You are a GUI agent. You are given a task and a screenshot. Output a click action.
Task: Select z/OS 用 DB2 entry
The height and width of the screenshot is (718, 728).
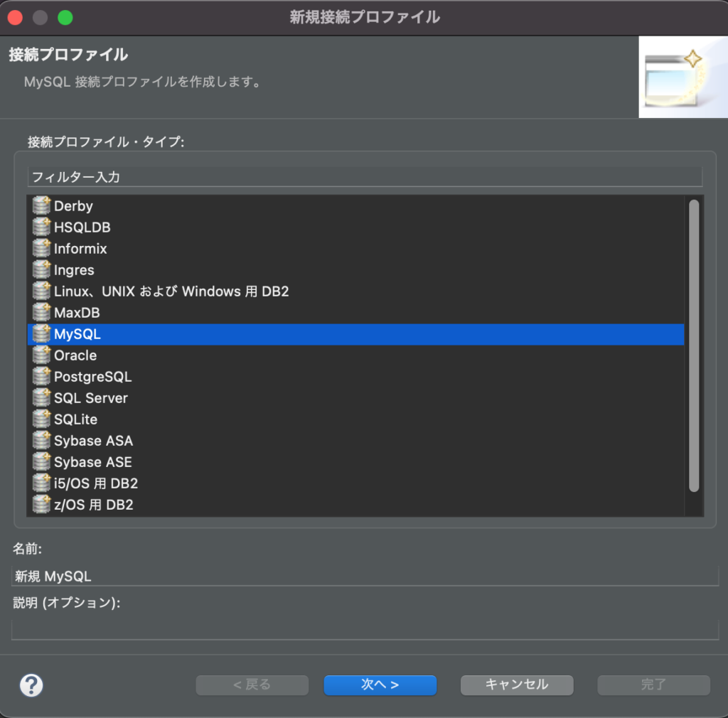click(355, 505)
